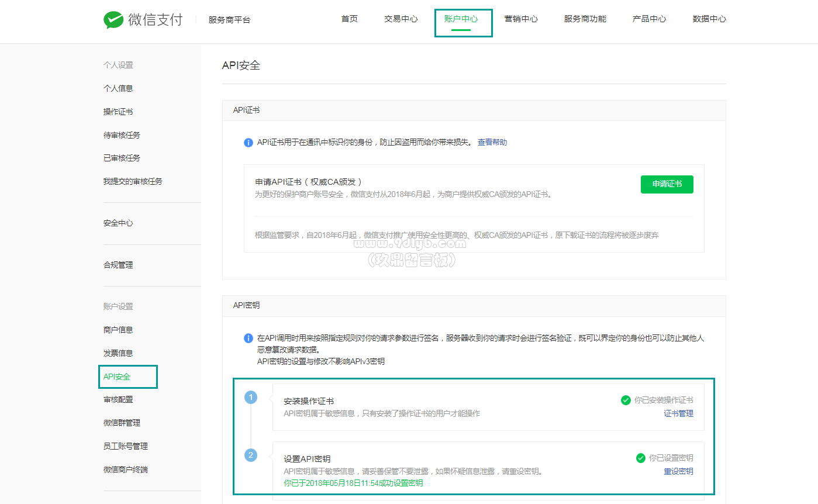Open 服务商功能 tab
This screenshot has width=818, height=504.
[x=585, y=19]
